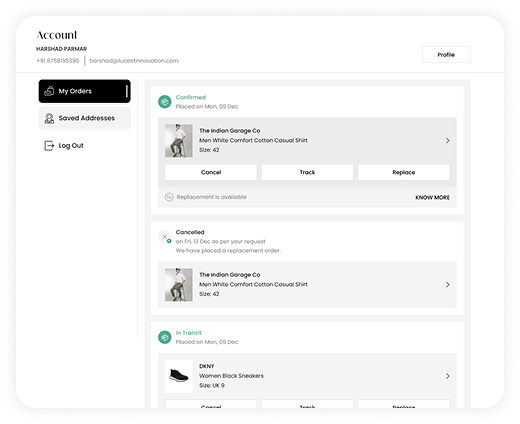Screen dimensions: 520x424
Task: Select the My Orders menu item
Action: (84, 91)
